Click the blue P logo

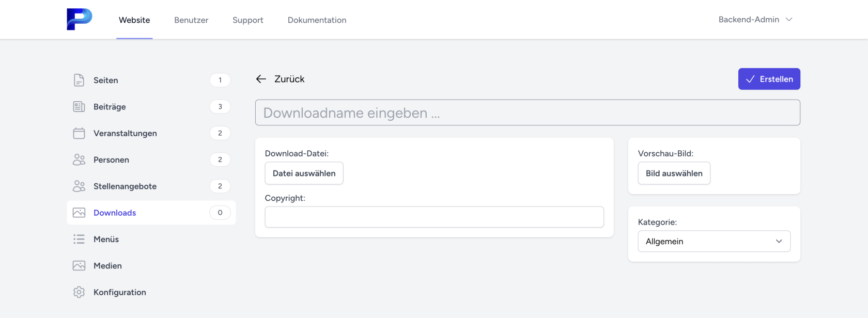[79, 20]
